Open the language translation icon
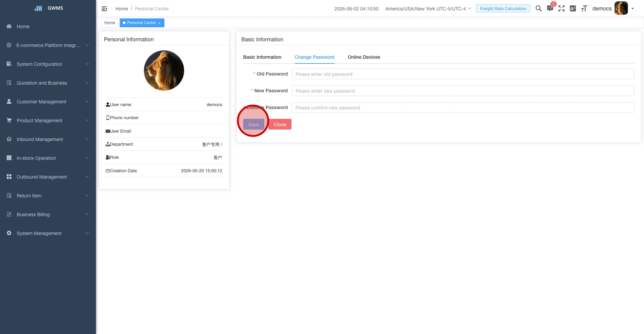The width and height of the screenshot is (644, 334). [x=573, y=8]
